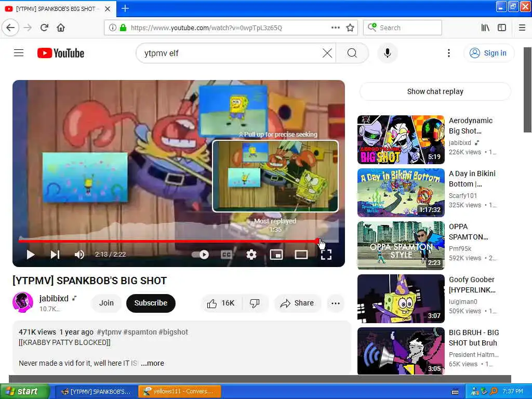Switch to yellows111 Conversation taskbar item
Image resolution: width=532 pixels, height=399 pixels.
coord(180,391)
